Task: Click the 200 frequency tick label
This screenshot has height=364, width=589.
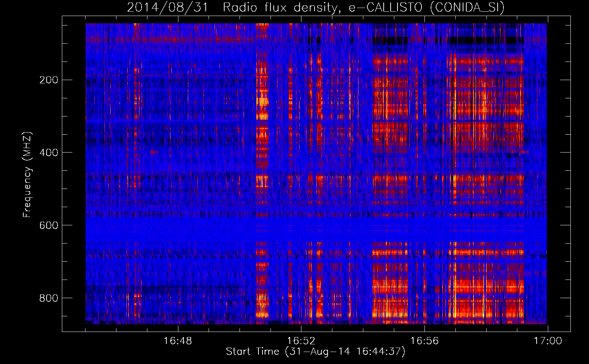Action: tap(49, 80)
